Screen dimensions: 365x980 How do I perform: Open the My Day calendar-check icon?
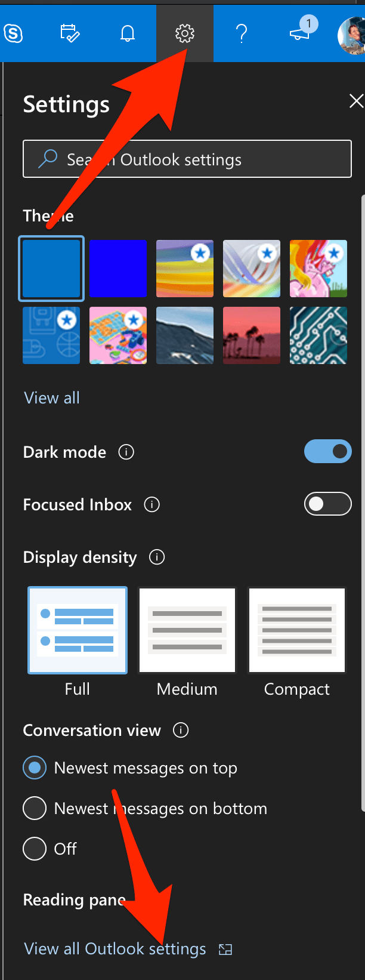click(x=70, y=33)
